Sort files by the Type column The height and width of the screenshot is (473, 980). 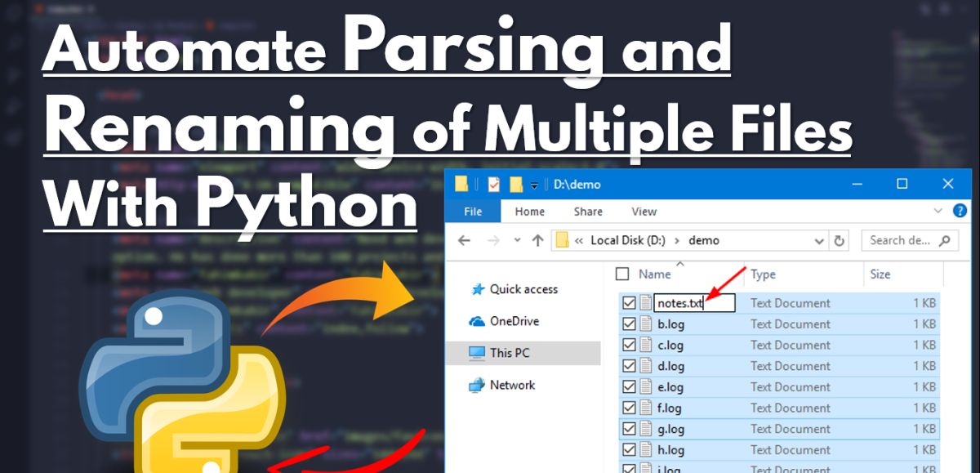(763, 274)
